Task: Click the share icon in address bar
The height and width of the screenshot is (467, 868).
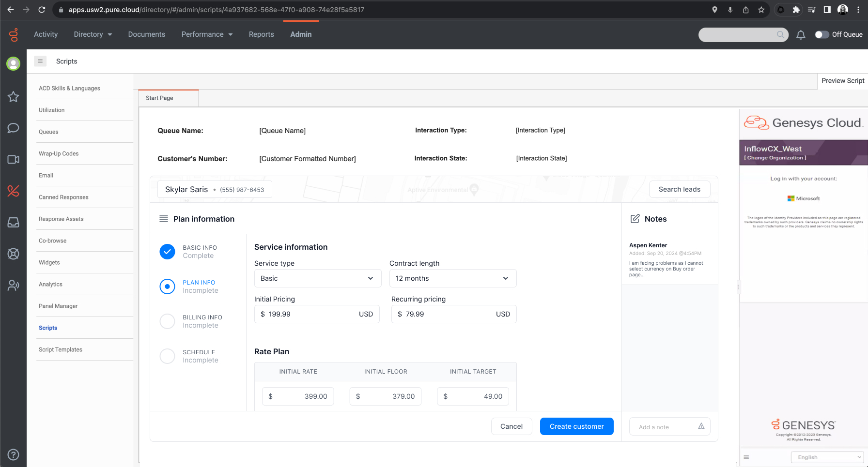Action: tap(746, 10)
